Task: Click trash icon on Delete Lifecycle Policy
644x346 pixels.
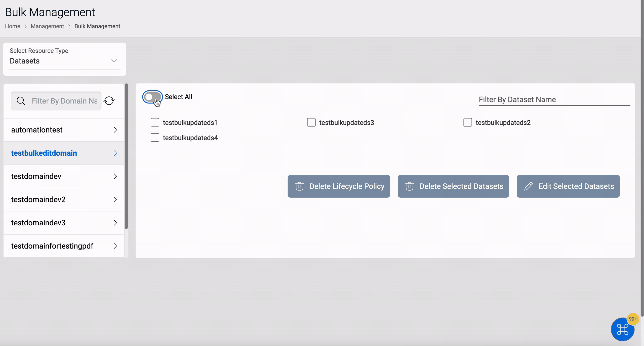Action: [x=299, y=186]
